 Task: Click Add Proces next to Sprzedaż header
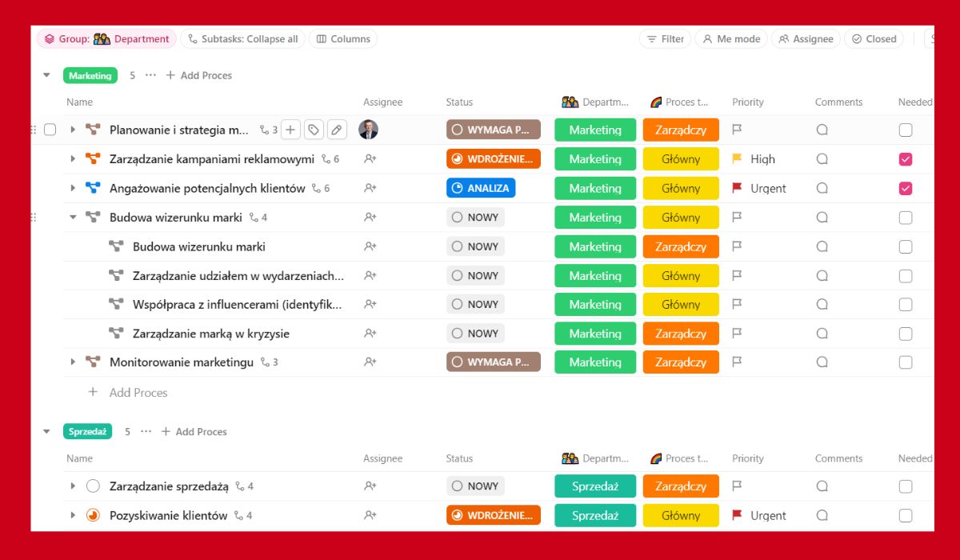[x=194, y=432]
